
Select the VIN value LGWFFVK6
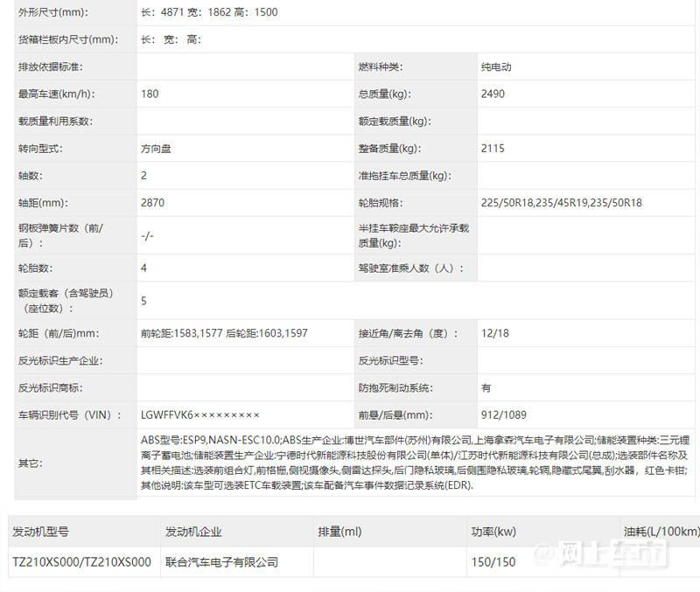(x=200, y=414)
